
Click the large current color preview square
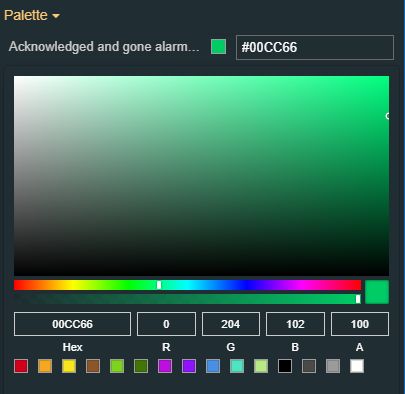(377, 292)
